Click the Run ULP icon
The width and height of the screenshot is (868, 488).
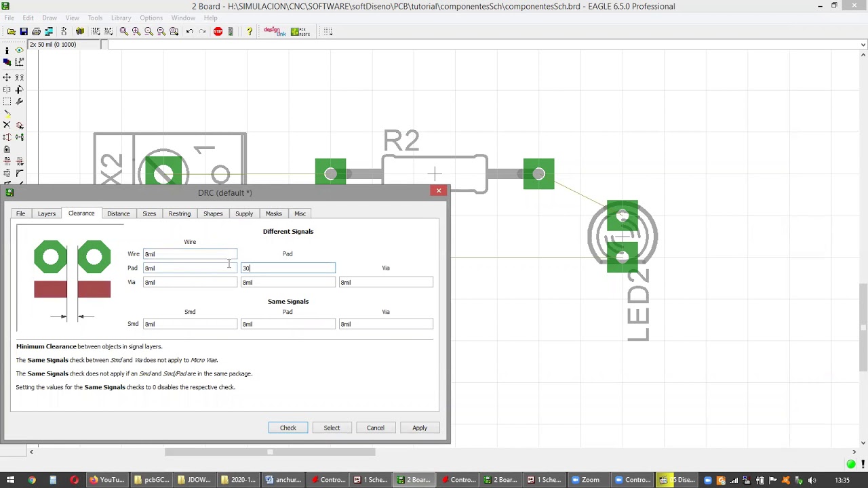pos(108,32)
